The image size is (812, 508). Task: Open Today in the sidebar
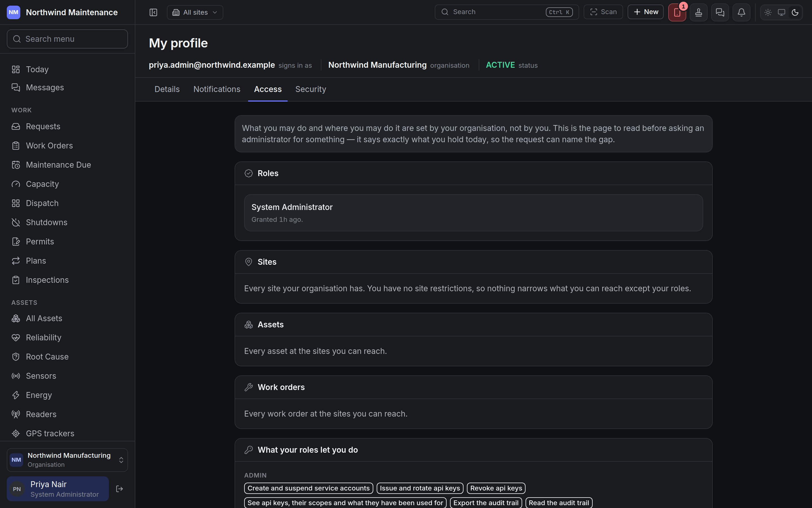pos(67,69)
